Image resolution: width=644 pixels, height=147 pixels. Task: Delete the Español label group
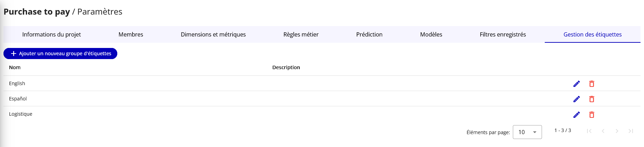[x=592, y=99]
